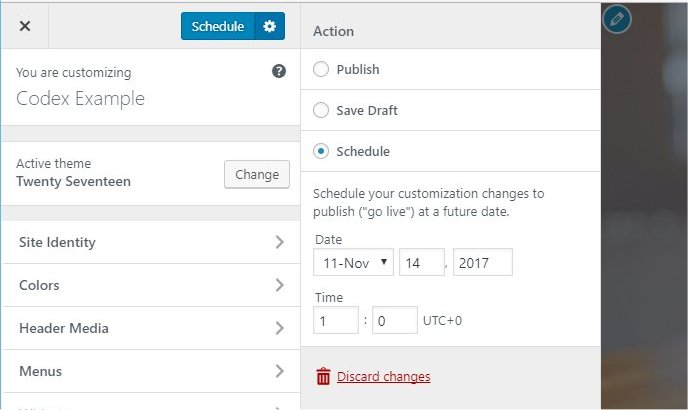The width and height of the screenshot is (688, 410).
Task: Expand the Site Identity section
Action: 150,243
